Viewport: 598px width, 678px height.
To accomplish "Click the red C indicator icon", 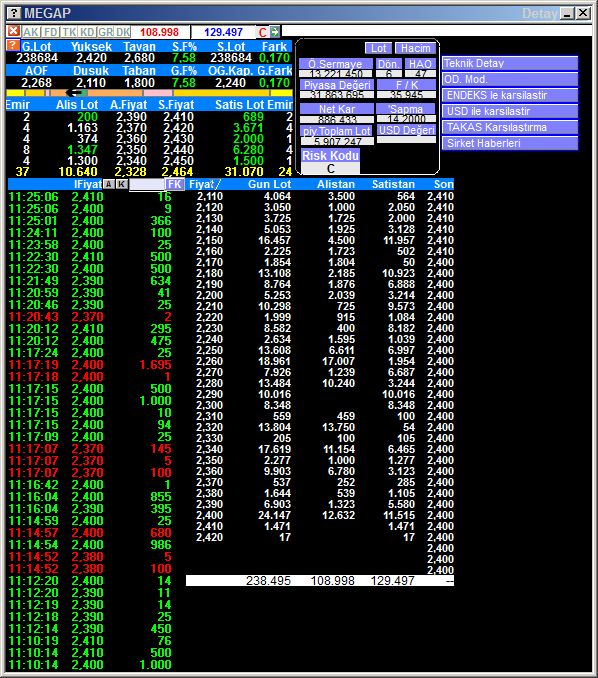I will click(262, 32).
